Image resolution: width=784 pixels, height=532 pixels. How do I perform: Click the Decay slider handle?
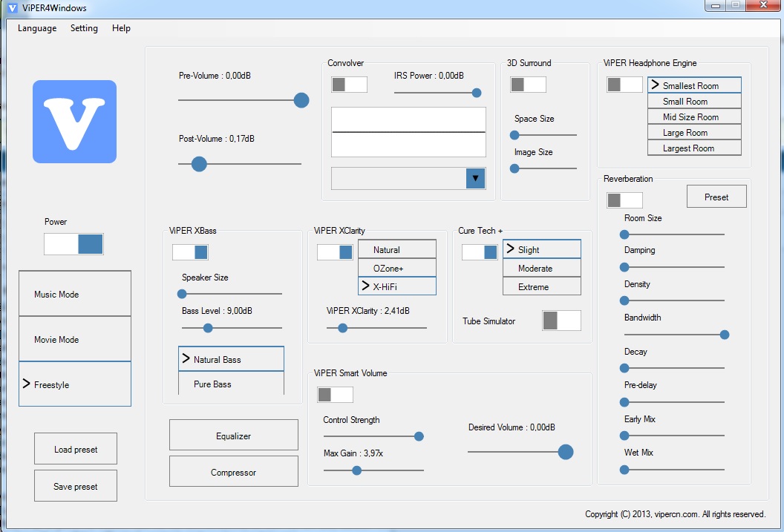(624, 368)
